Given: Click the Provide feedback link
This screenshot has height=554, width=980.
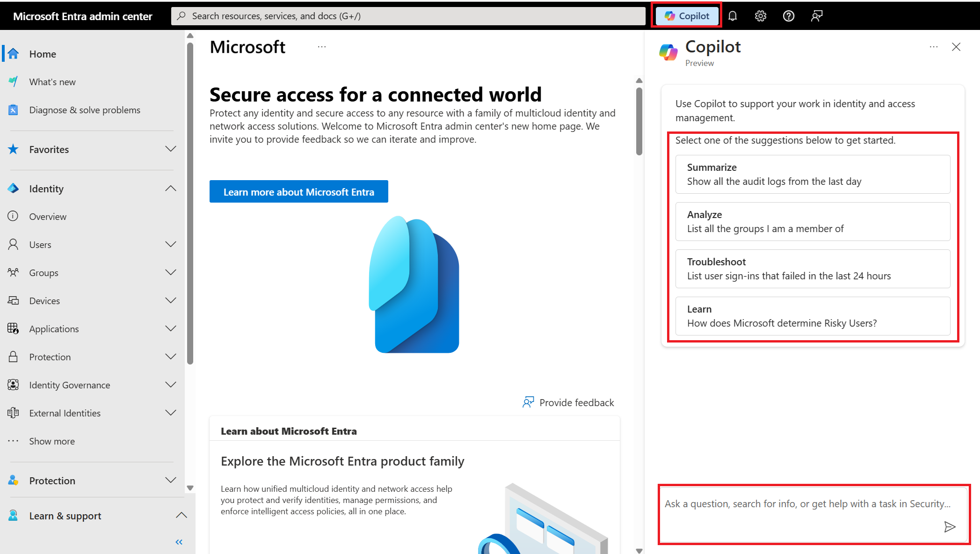Looking at the screenshot, I should [x=567, y=402].
